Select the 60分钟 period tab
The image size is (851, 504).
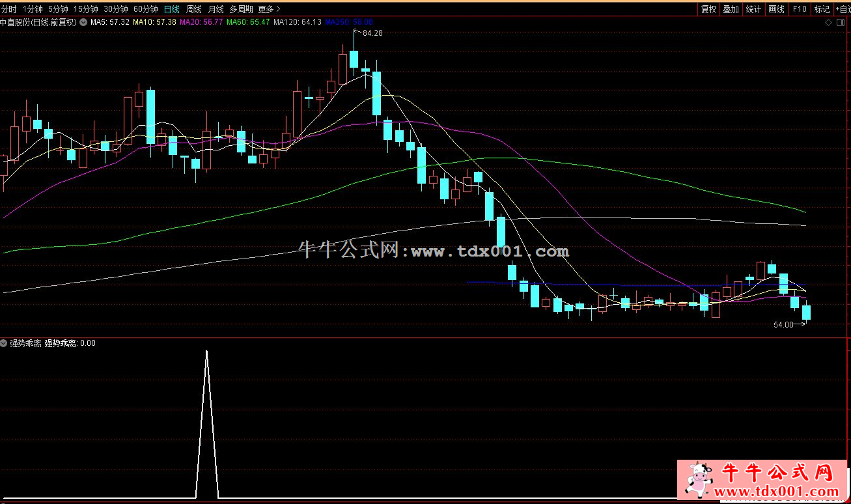point(145,9)
